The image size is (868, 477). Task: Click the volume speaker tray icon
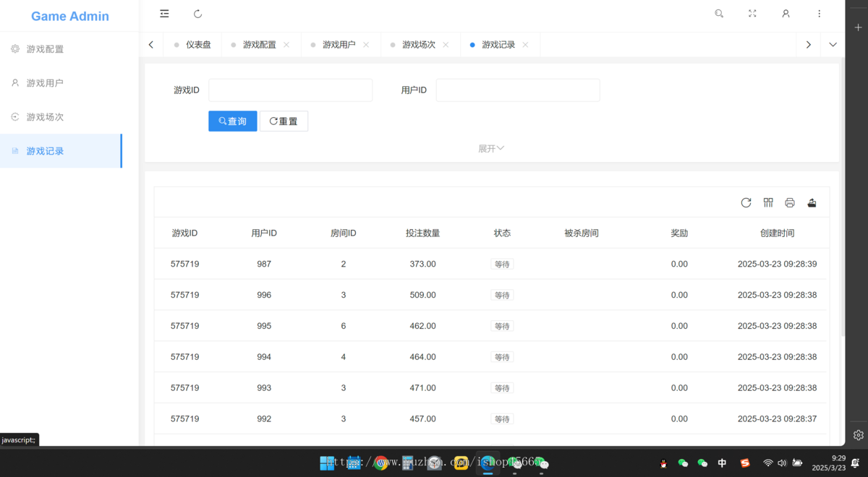(x=782, y=463)
